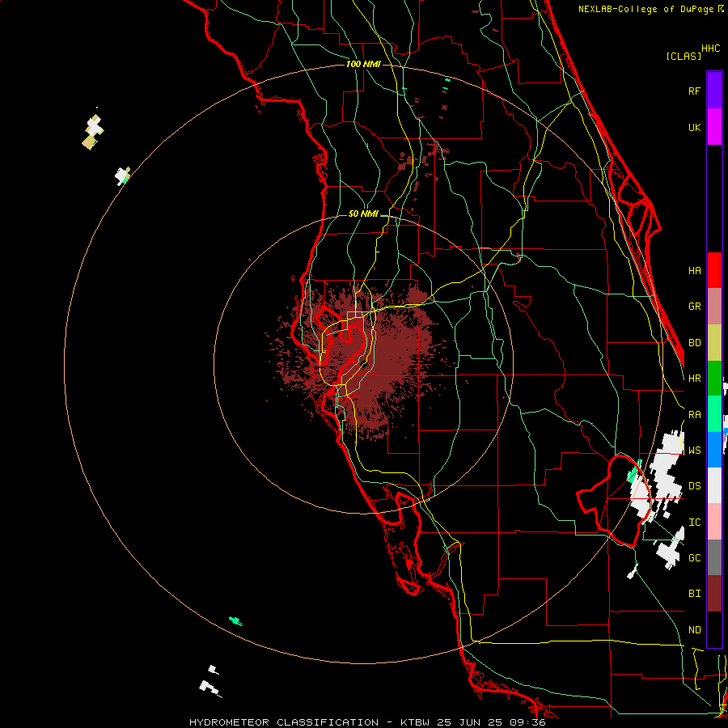
Task: Click the BD legend label
Action: point(694,343)
